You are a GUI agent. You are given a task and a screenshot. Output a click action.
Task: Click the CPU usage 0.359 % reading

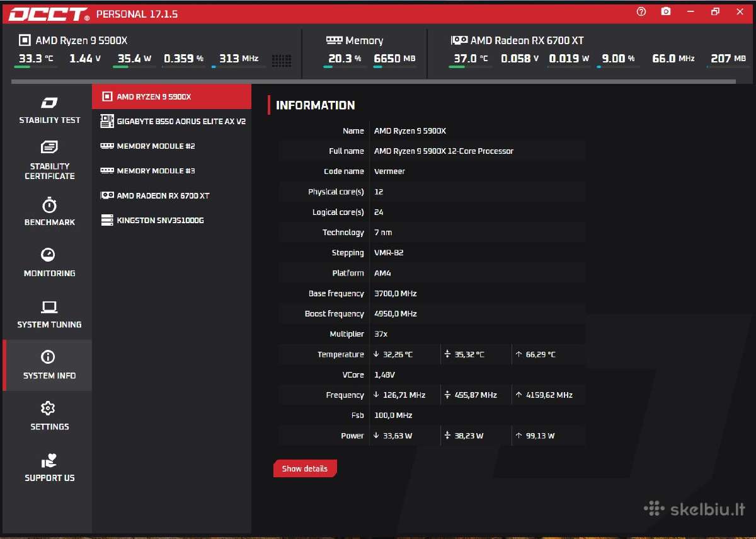click(183, 58)
